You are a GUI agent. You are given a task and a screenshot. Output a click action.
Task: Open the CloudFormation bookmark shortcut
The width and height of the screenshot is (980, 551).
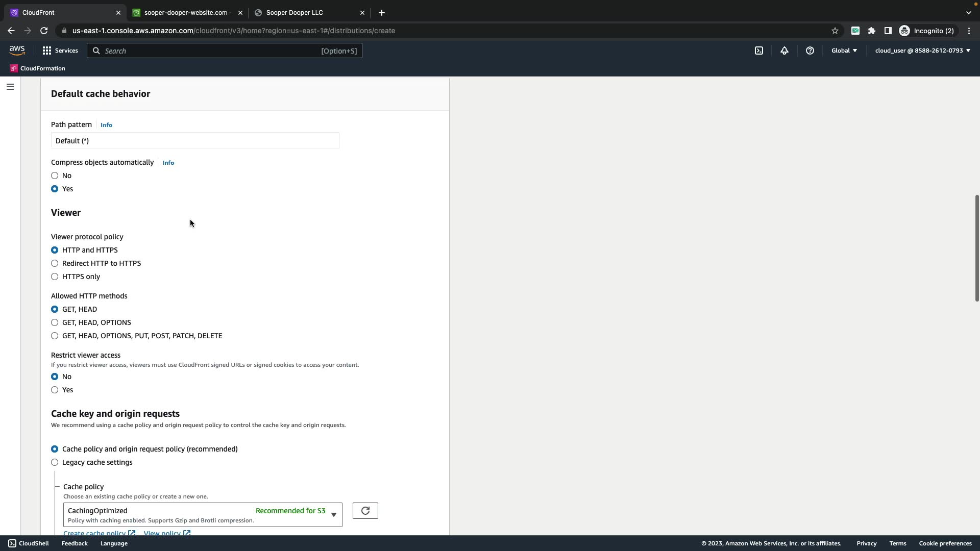[38, 68]
